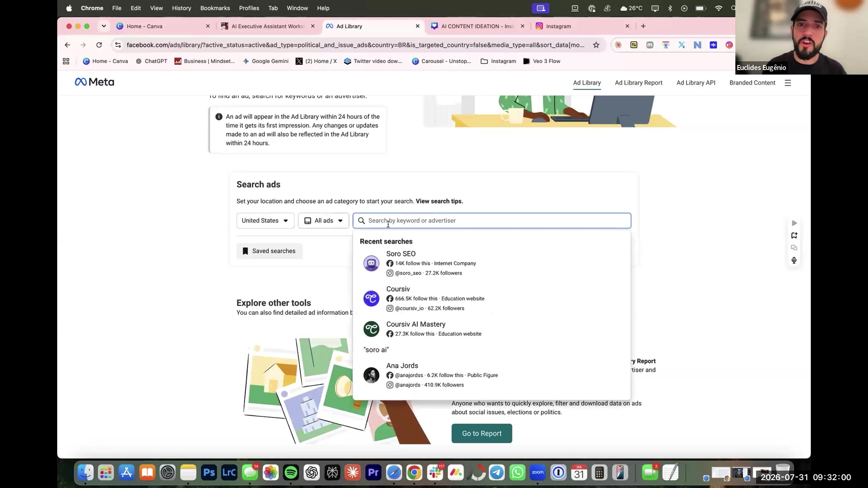The image size is (868, 488).
Task: Open the Bookmarks menu in menu bar
Action: [215, 8]
